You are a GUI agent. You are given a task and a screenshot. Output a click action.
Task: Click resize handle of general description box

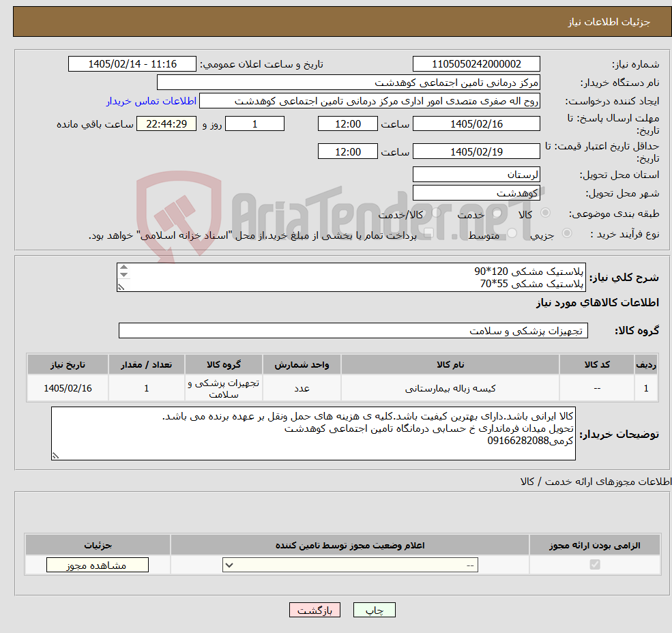coord(121,287)
